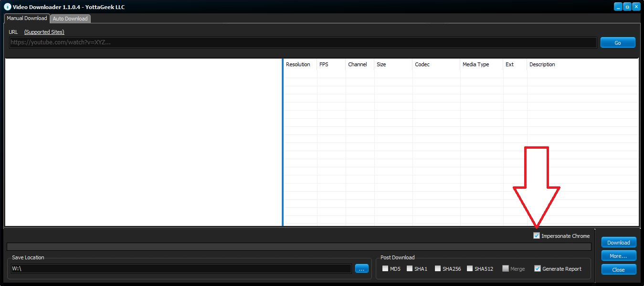The image size is (644, 286).
Task: Sort by the Resolution column header
Action: tap(300, 64)
